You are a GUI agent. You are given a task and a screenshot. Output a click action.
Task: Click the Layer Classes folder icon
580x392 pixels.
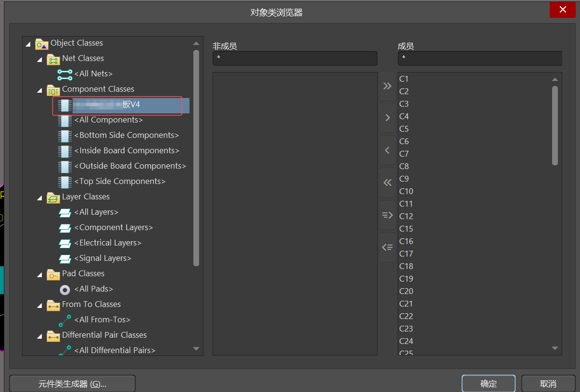pos(53,196)
